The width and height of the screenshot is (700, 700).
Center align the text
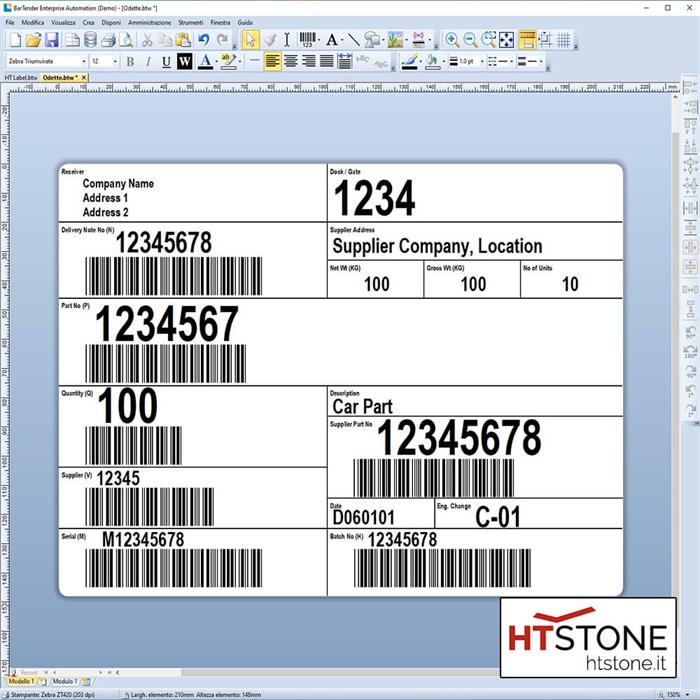tap(291, 61)
